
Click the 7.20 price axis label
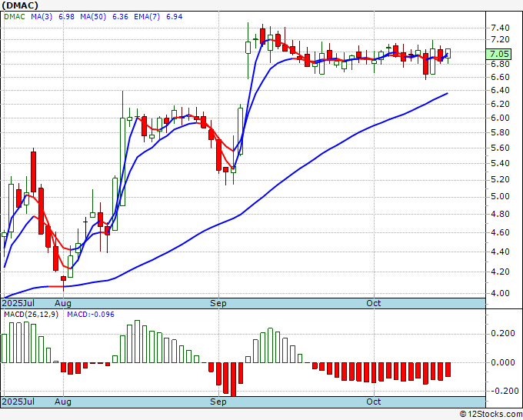pos(500,40)
